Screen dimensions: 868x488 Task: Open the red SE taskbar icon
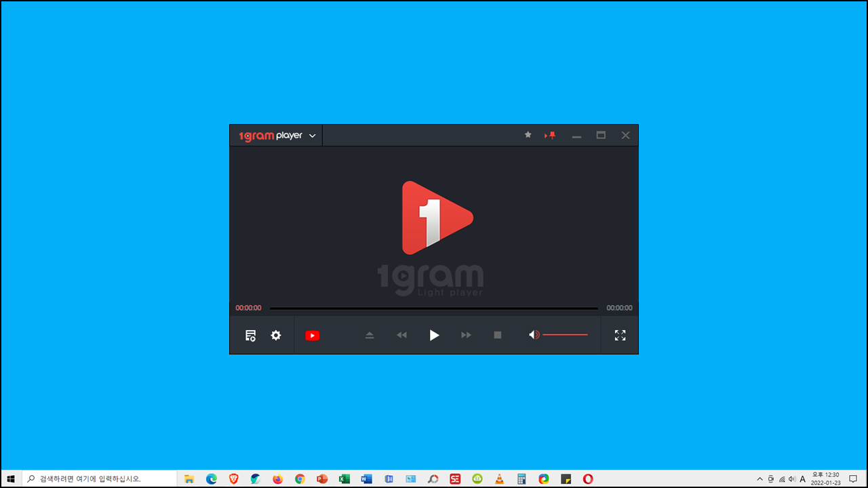[455, 479]
